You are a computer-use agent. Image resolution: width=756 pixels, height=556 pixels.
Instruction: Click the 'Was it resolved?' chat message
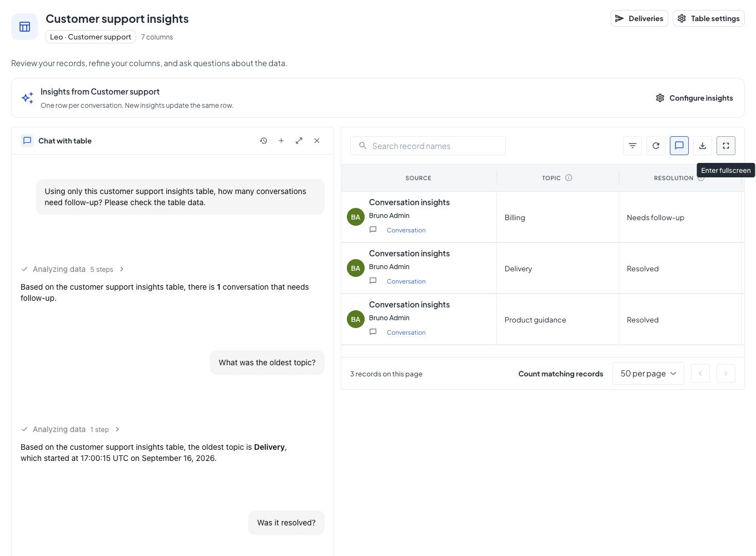coord(286,523)
